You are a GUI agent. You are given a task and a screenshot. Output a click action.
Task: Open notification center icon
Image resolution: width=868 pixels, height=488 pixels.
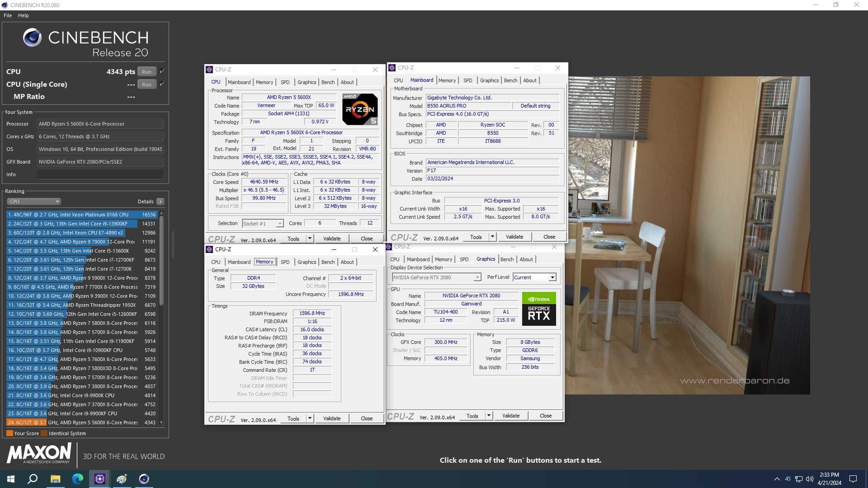(x=853, y=479)
